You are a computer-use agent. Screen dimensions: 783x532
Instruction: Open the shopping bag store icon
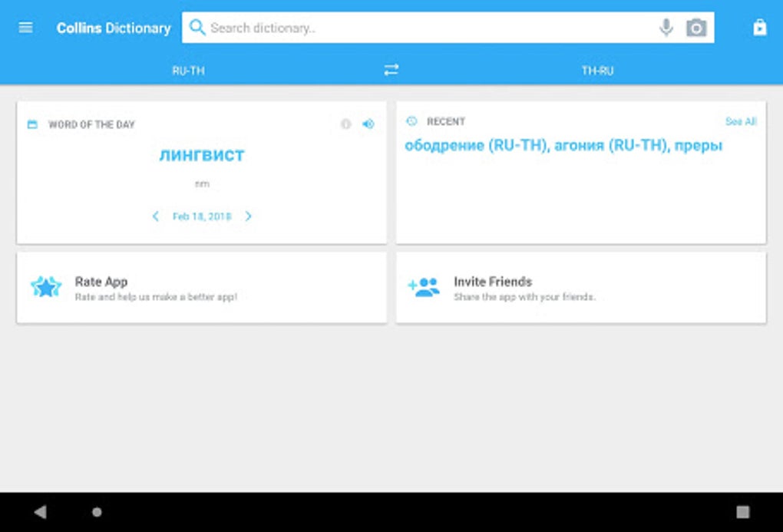click(759, 27)
